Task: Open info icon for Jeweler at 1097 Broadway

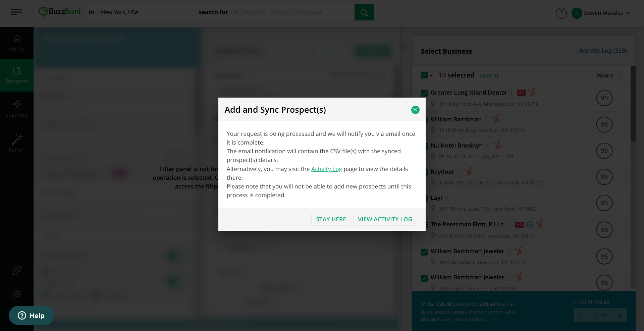Action: pyautogui.click(x=509, y=251)
